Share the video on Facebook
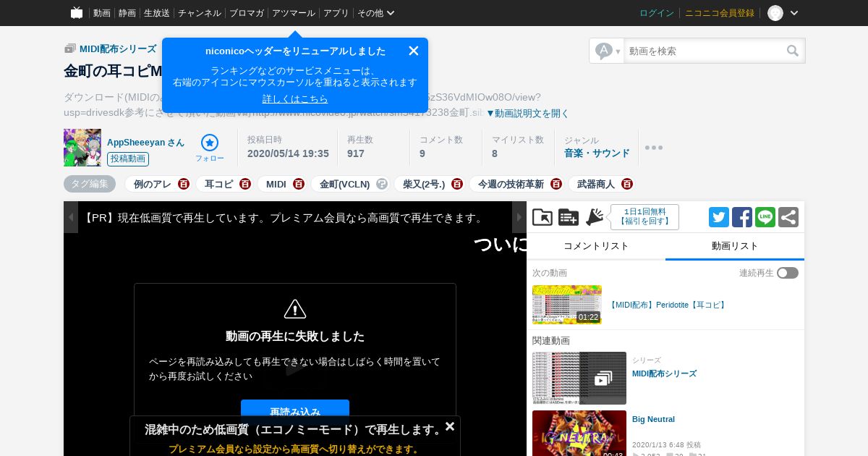Viewport: 868px width, 456px height. (742, 217)
